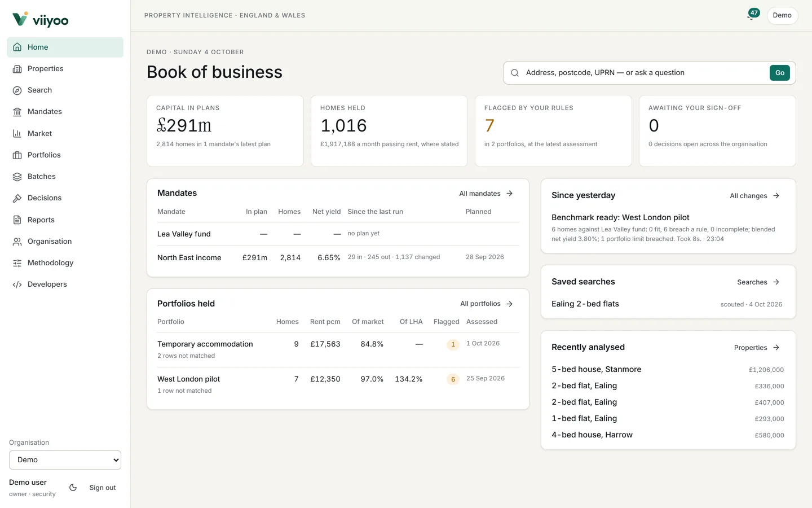This screenshot has width=812, height=508.
Task: Go to Mandates in the sidebar
Action: (65, 112)
